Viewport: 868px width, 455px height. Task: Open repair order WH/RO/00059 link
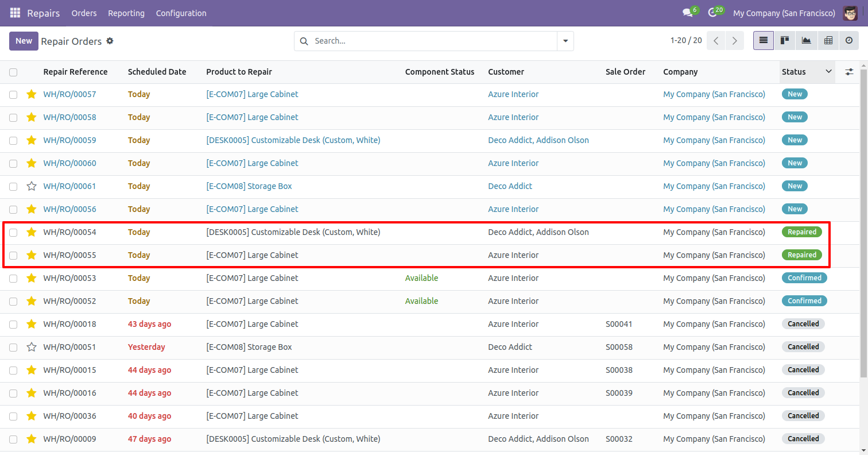(x=69, y=140)
